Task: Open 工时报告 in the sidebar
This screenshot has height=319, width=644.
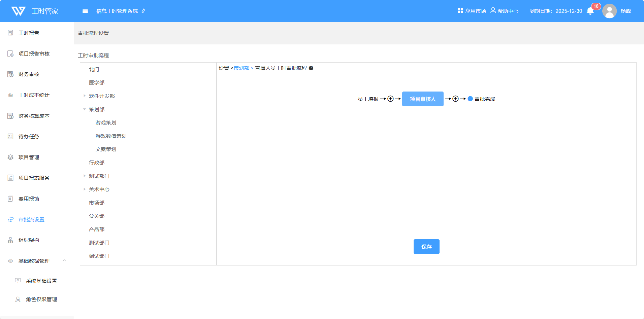Action: pyautogui.click(x=29, y=33)
